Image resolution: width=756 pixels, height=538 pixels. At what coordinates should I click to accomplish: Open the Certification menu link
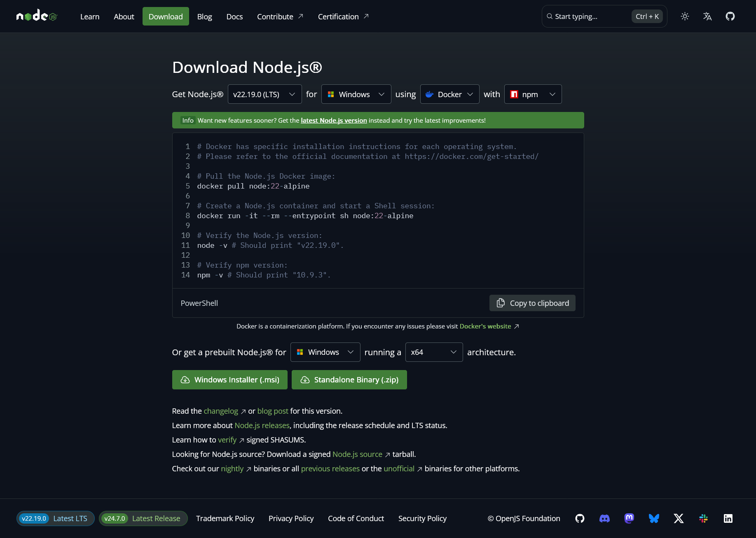pyautogui.click(x=343, y=16)
